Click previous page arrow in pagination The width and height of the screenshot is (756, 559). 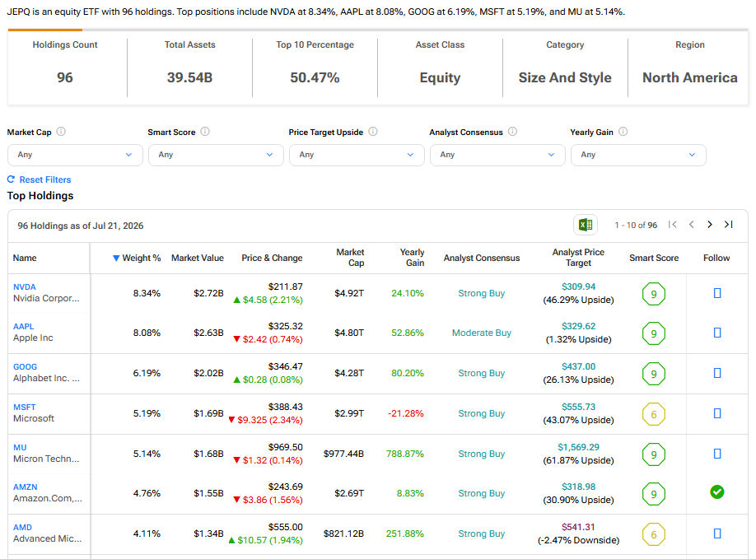pyautogui.click(x=692, y=225)
